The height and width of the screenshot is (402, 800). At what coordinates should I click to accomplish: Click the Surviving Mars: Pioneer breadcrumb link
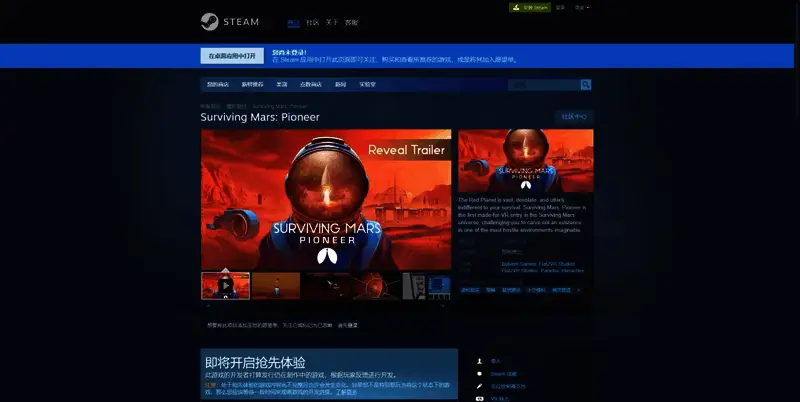pyautogui.click(x=280, y=107)
